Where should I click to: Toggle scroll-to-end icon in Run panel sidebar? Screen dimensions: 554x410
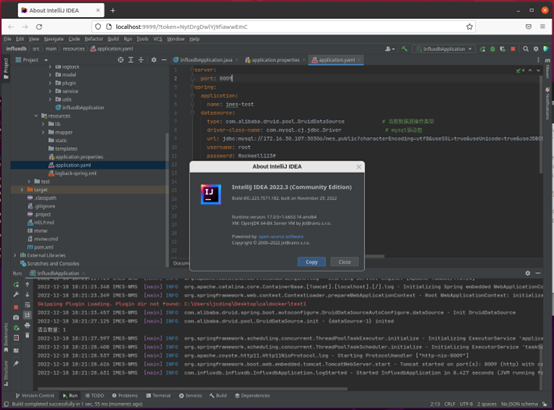coord(28,315)
